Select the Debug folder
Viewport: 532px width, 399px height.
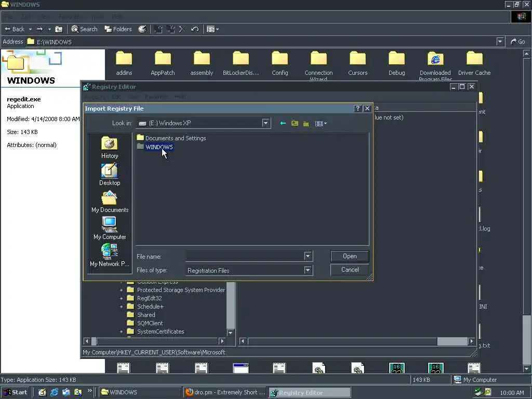pos(396,63)
